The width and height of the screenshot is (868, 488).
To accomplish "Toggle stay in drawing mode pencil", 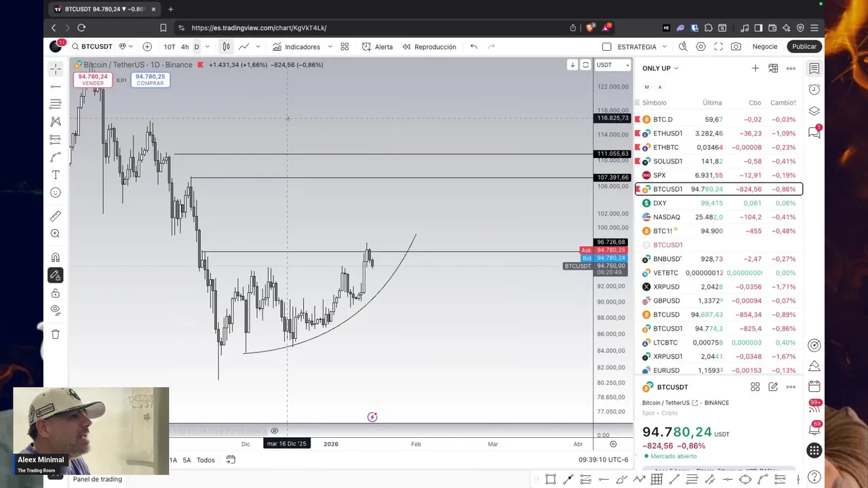I will (56, 275).
